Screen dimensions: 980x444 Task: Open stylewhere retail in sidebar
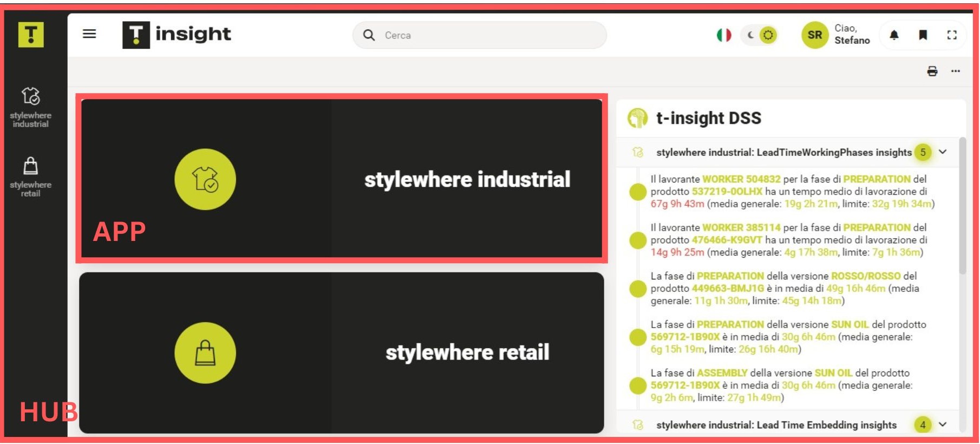pyautogui.click(x=31, y=177)
